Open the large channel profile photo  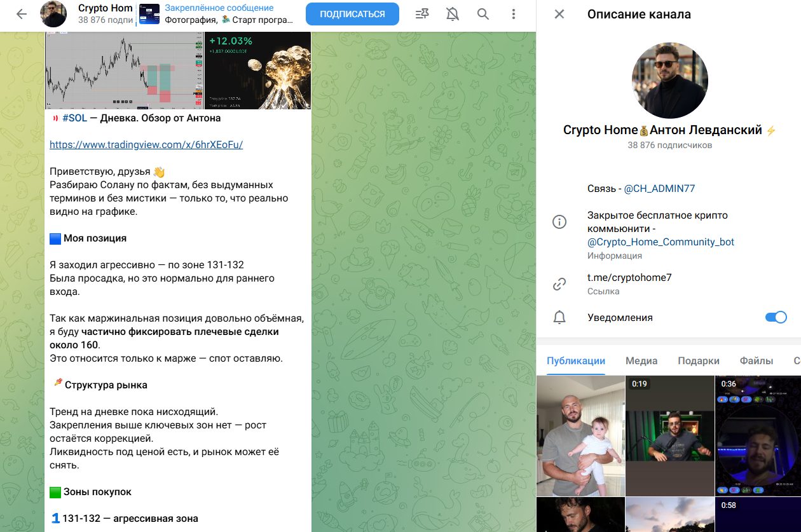click(x=669, y=81)
